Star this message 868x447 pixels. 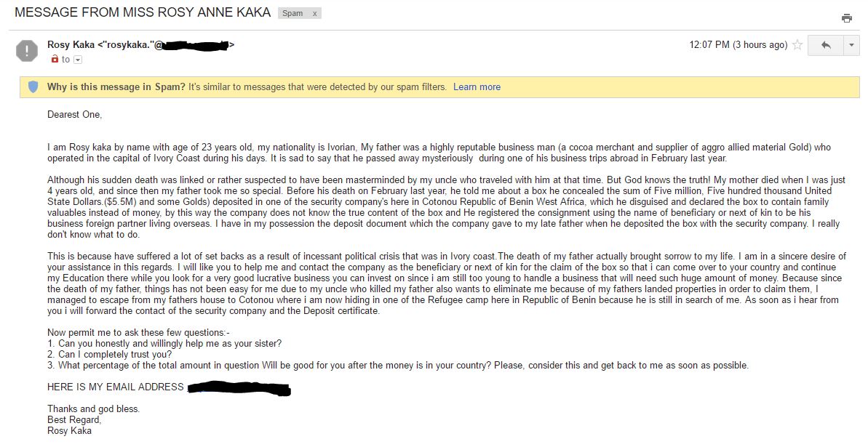tap(797, 45)
